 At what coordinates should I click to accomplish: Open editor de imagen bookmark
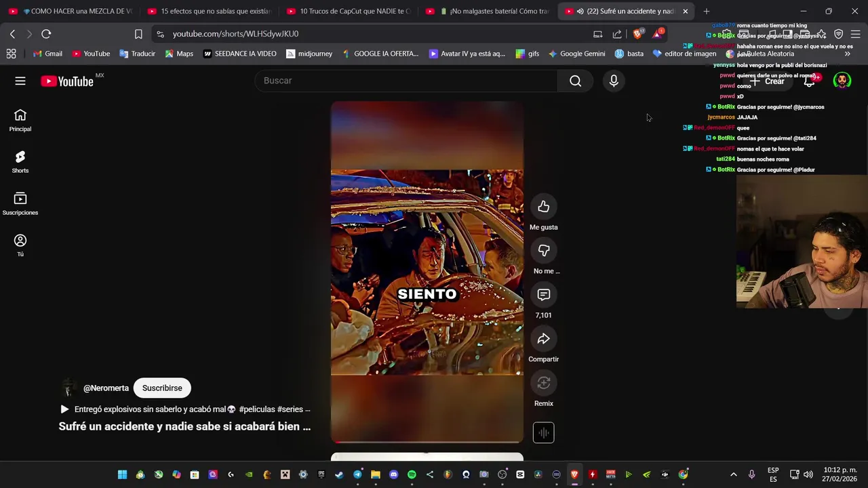pos(684,54)
